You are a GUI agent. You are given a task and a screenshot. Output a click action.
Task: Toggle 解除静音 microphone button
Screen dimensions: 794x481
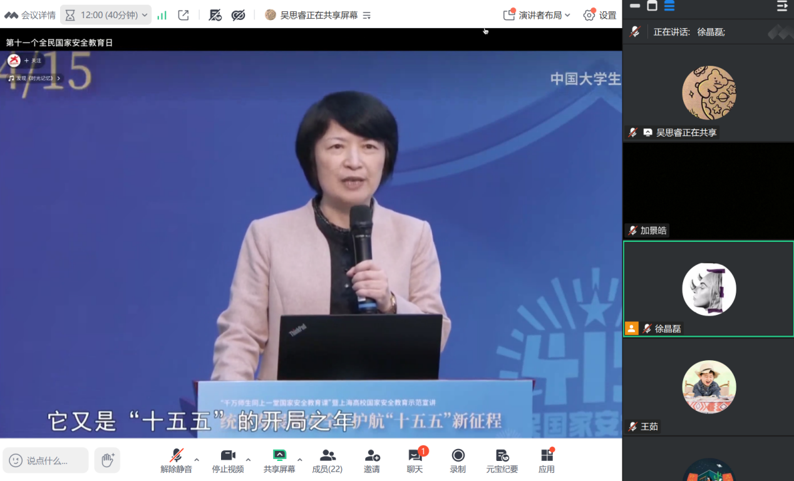click(176, 460)
